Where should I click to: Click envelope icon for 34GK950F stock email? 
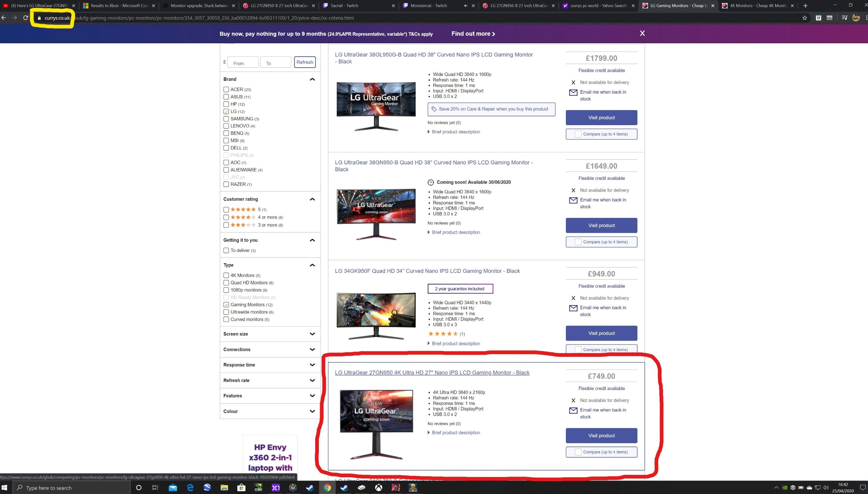click(573, 308)
